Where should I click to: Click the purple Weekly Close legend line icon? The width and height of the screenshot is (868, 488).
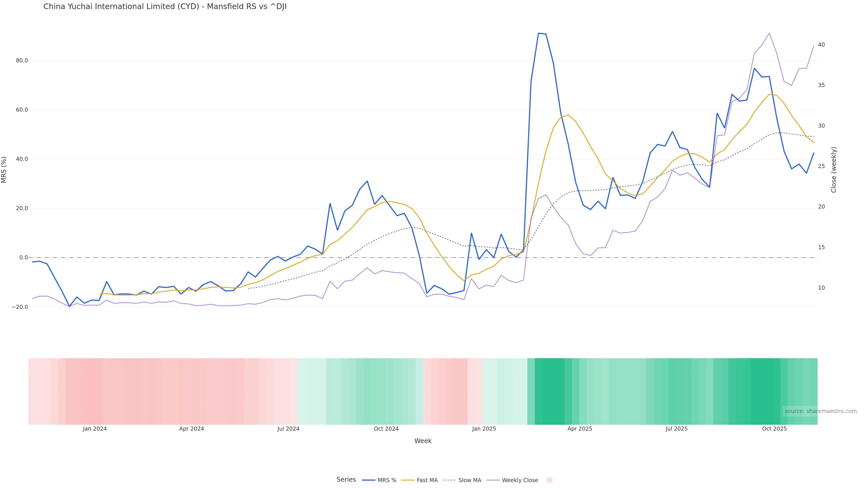[493, 480]
